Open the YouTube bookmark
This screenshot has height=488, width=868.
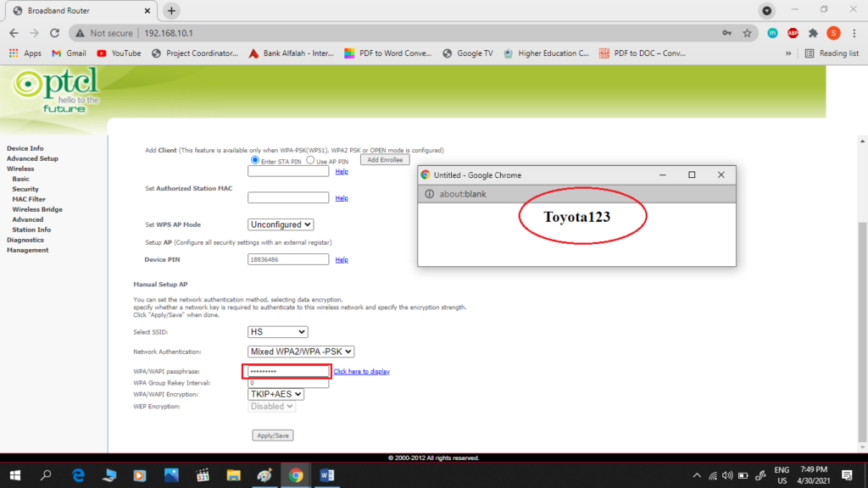point(119,53)
